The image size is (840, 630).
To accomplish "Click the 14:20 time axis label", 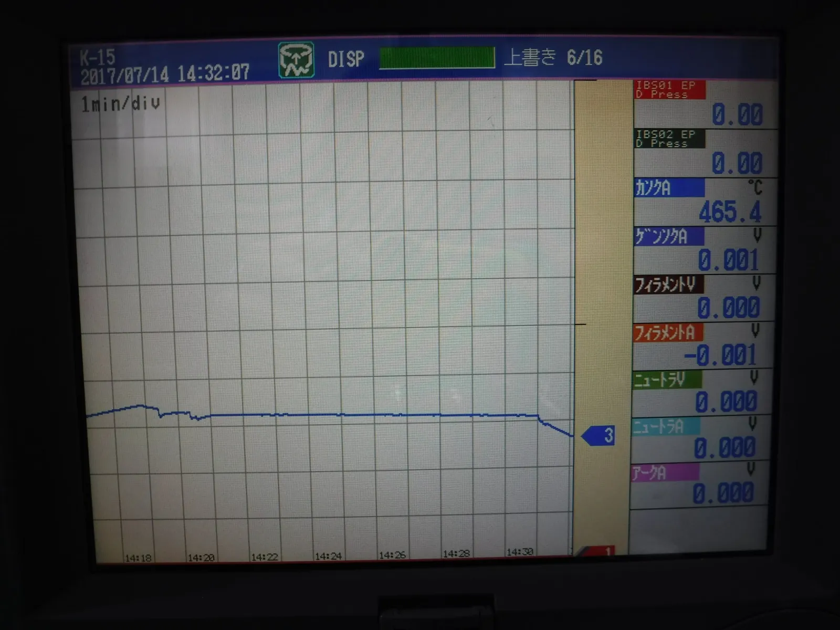I will [x=202, y=557].
